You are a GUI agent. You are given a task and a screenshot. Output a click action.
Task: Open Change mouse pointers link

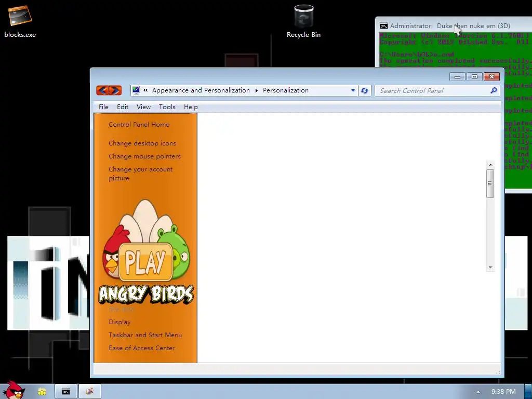point(144,156)
